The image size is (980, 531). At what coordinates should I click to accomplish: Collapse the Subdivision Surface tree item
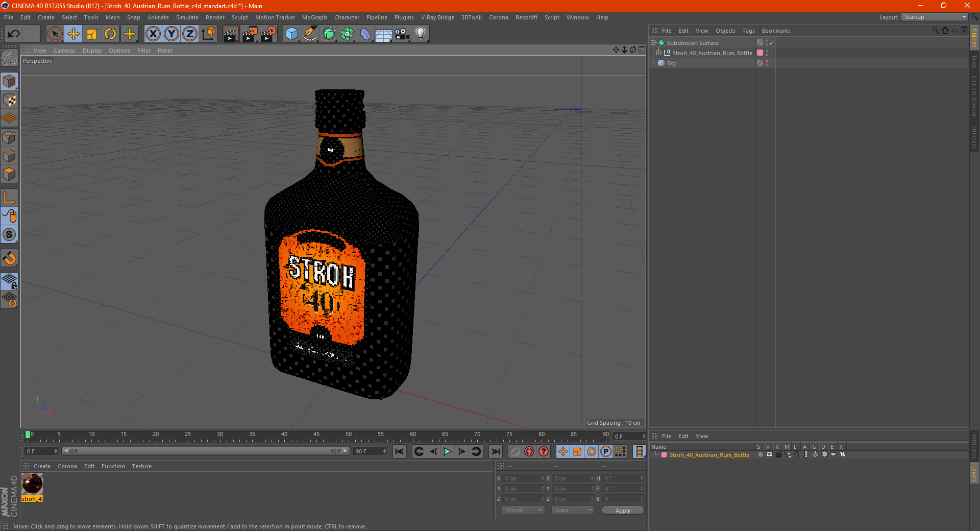point(653,43)
